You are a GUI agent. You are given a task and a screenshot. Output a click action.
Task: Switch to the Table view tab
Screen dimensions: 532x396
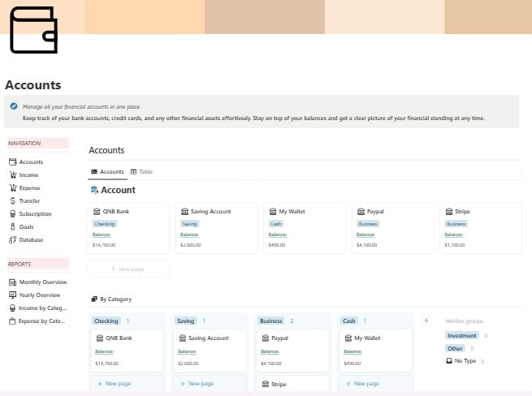(x=141, y=172)
